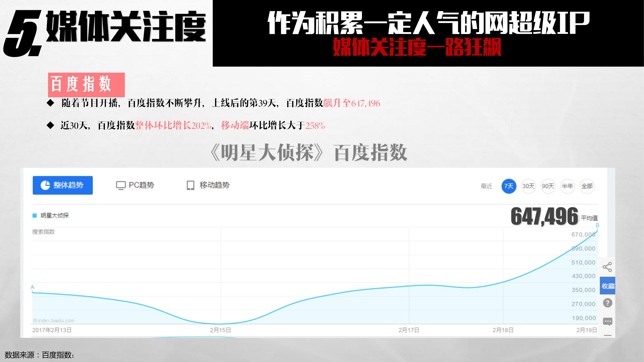The image size is (644, 362).
Task: Click the 510,000 axis value
Action: [583, 263]
